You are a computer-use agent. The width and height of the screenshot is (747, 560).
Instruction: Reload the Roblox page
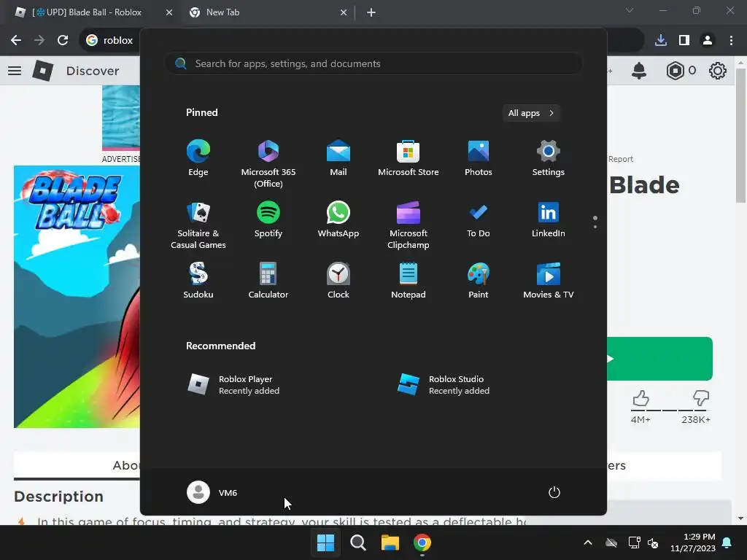(x=63, y=40)
